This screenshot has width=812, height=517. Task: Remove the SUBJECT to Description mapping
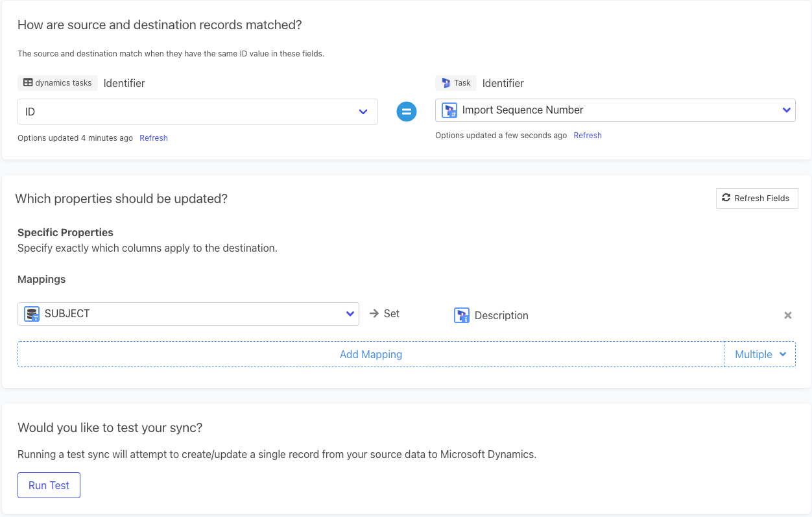788,315
